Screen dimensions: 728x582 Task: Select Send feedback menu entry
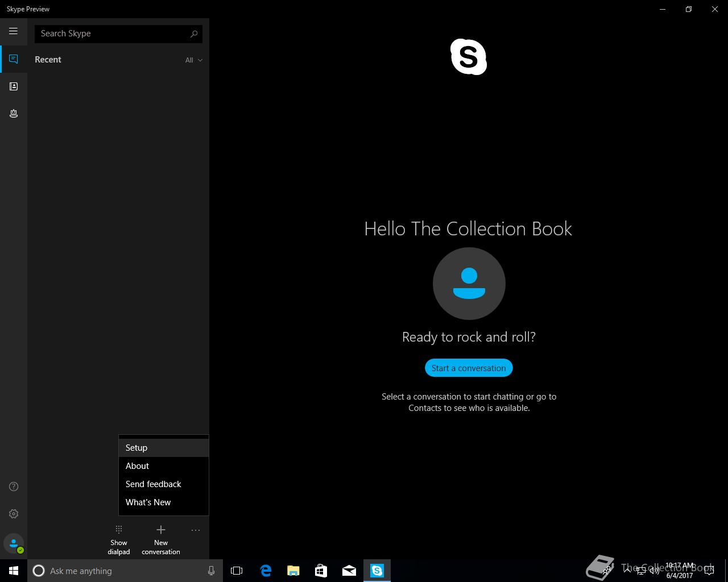164,484
